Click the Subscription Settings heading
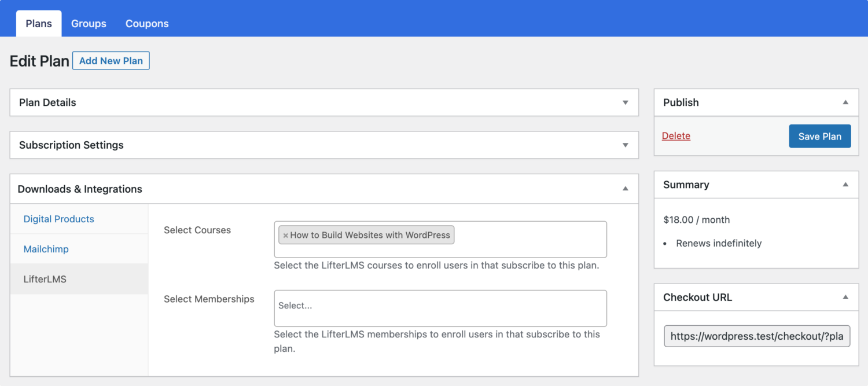This screenshot has height=386, width=868. (71, 145)
